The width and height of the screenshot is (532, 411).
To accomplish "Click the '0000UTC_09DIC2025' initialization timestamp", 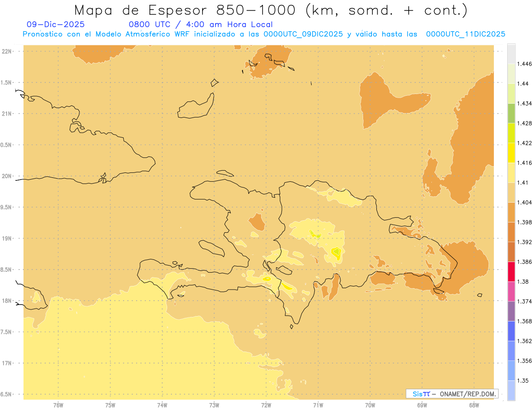I will pos(303,34).
